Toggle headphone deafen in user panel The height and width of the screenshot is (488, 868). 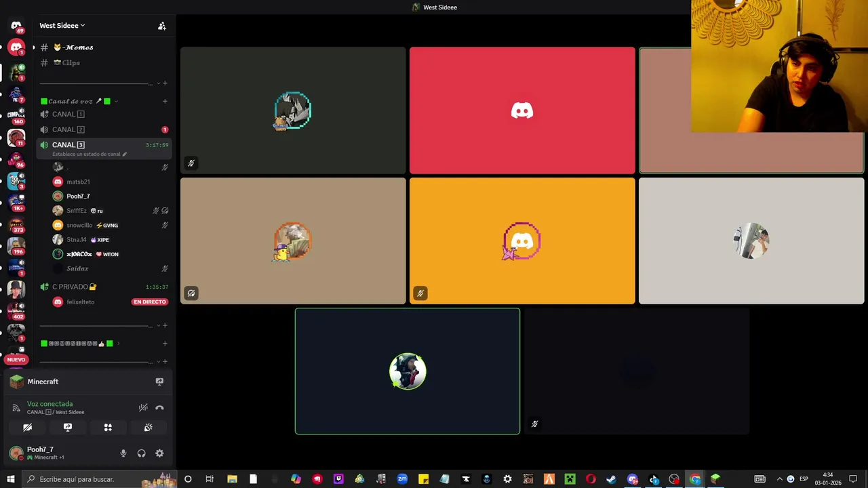point(141,453)
